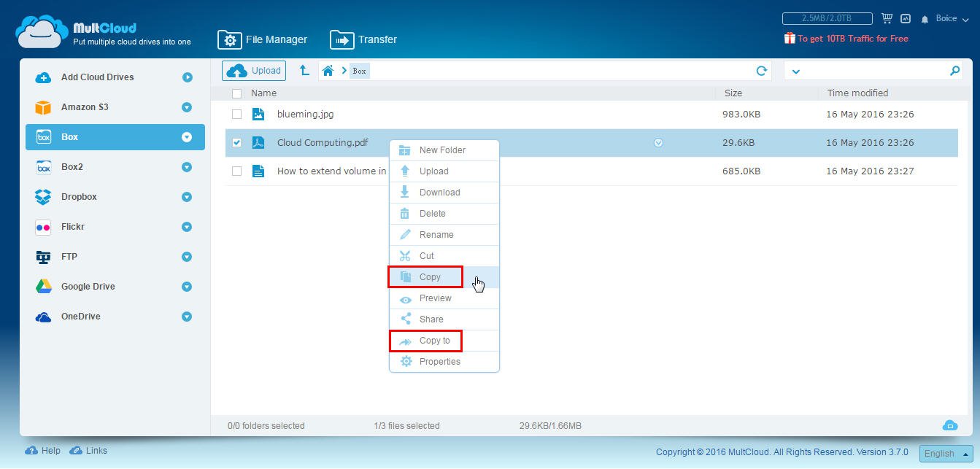The image size is (980, 469).
Task: Click the cloud icon in status bar
Action: point(949,425)
